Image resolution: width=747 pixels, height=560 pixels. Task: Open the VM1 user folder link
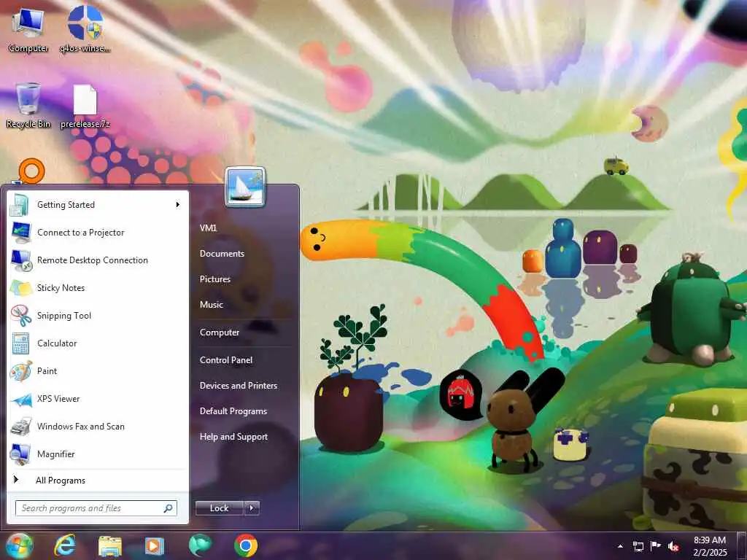click(208, 228)
